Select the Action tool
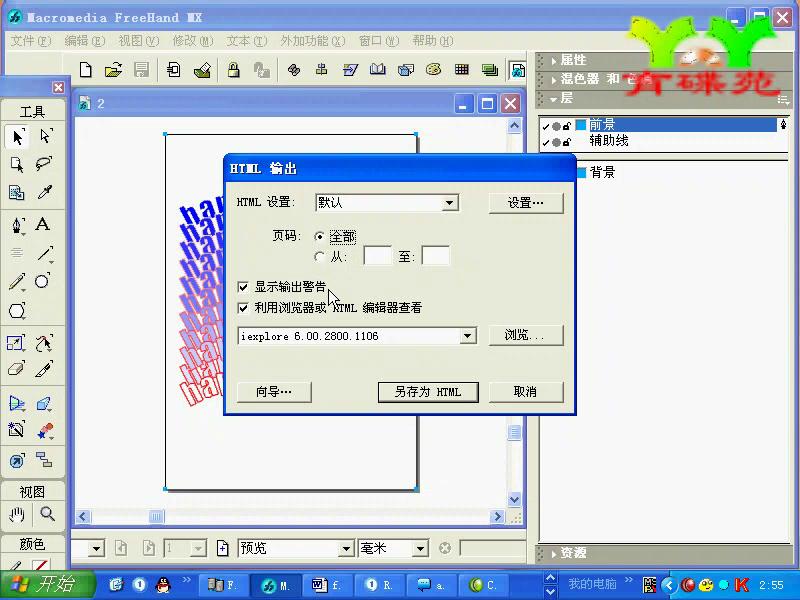The height and width of the screenshot is (600, 800). pyautogui.click(x=17, y=461)
